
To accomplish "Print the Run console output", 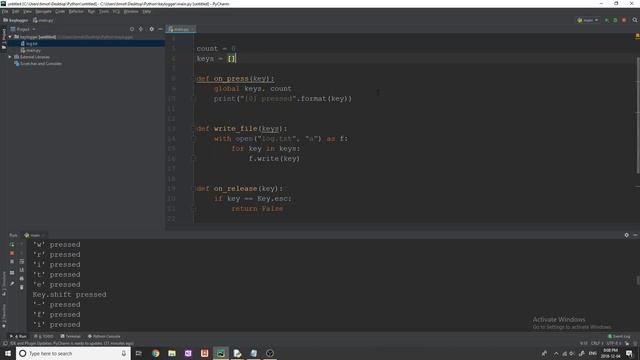I will coord(22,278).
